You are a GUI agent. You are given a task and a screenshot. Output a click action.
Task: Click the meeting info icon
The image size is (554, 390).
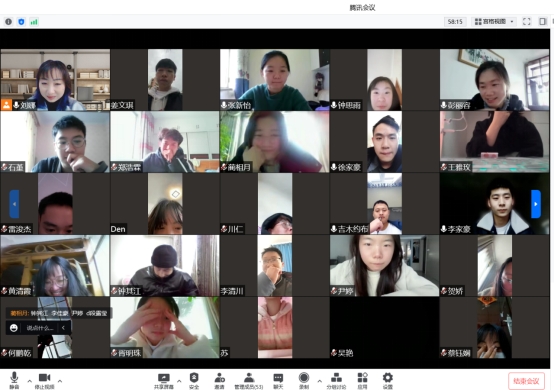8,22
